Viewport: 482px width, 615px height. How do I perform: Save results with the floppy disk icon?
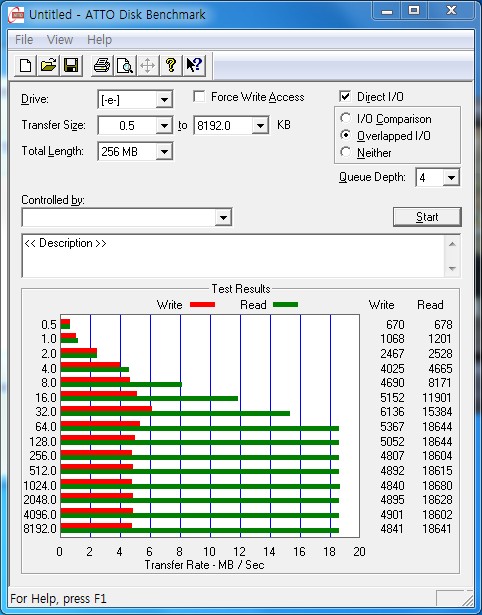[71, 65]
